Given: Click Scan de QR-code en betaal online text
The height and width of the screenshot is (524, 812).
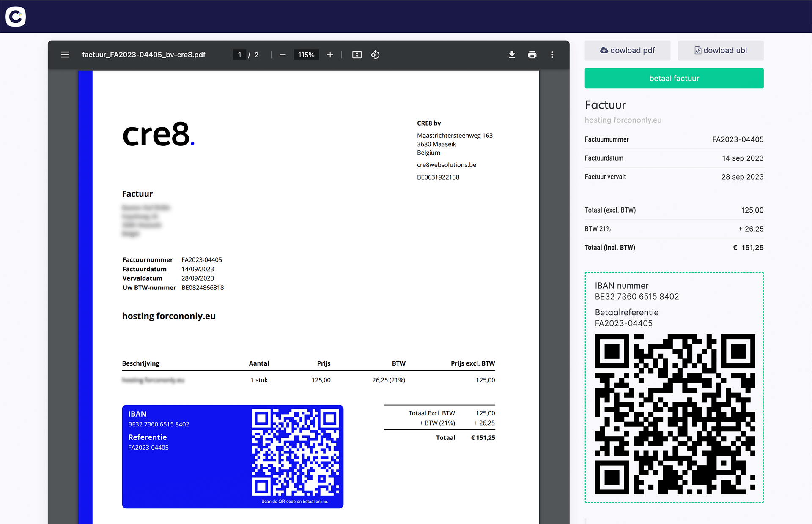Looking at the screenshot, I should coord(295,502).
